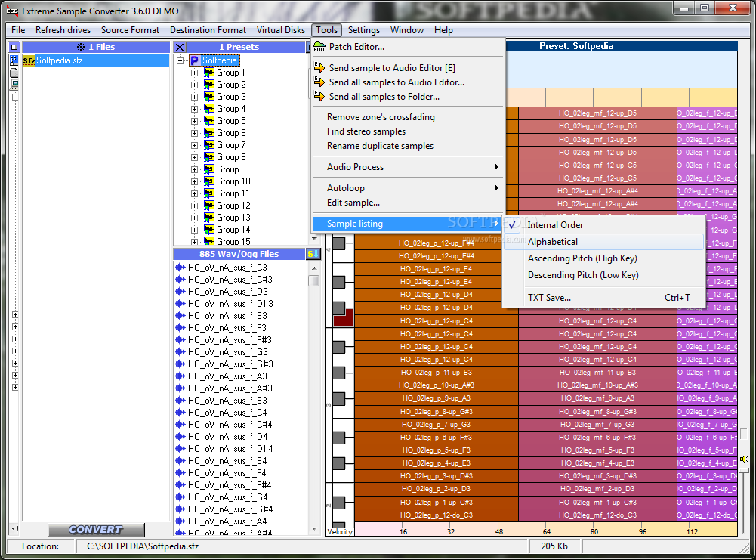This screenshot has height=560, width=756.
Task: Expand Group 14 in presets tree
Action: [194, 230]
